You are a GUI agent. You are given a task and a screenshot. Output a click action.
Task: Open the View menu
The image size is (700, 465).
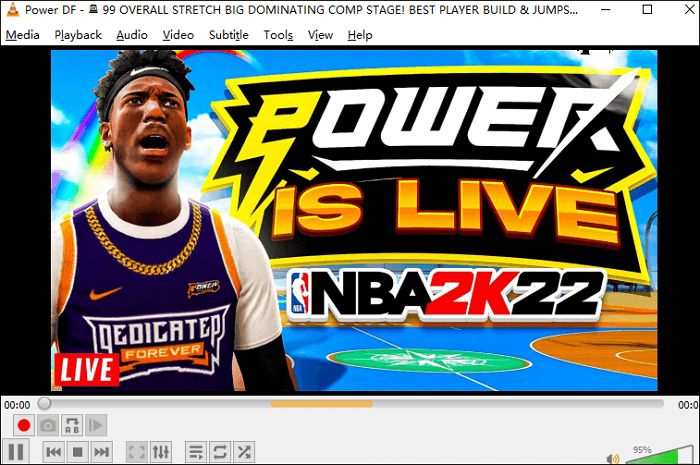[x=320, y=35]
